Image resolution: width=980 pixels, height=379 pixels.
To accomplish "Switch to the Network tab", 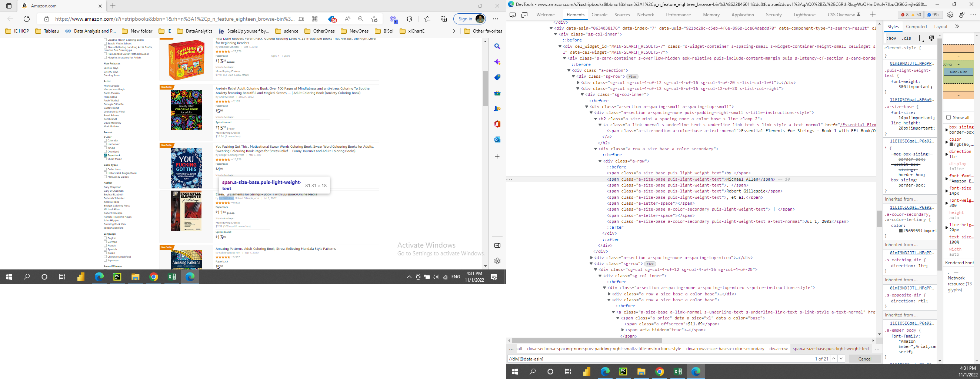I will [x=646, y=15].
